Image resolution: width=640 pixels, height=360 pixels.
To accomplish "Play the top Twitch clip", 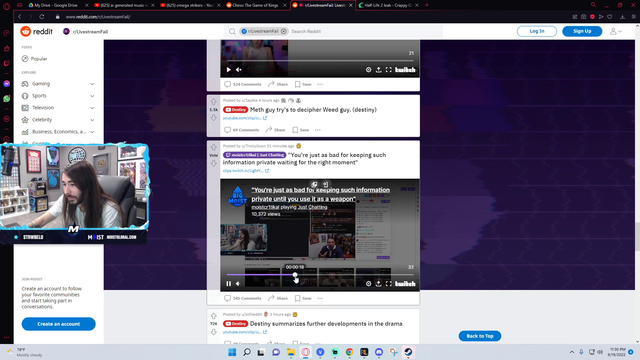I will pos(229,70).
